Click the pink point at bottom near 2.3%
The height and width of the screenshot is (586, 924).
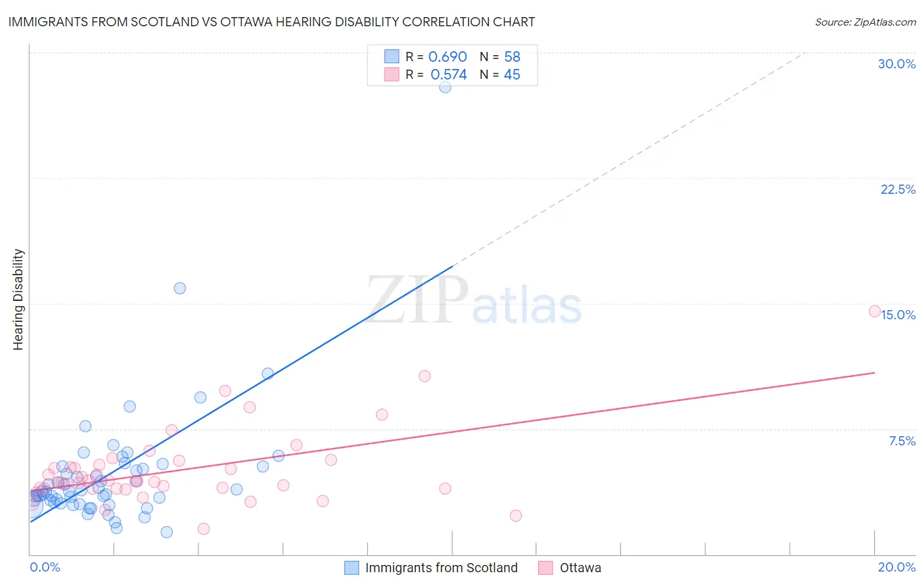pyautogui.click(x=516, y=516)
